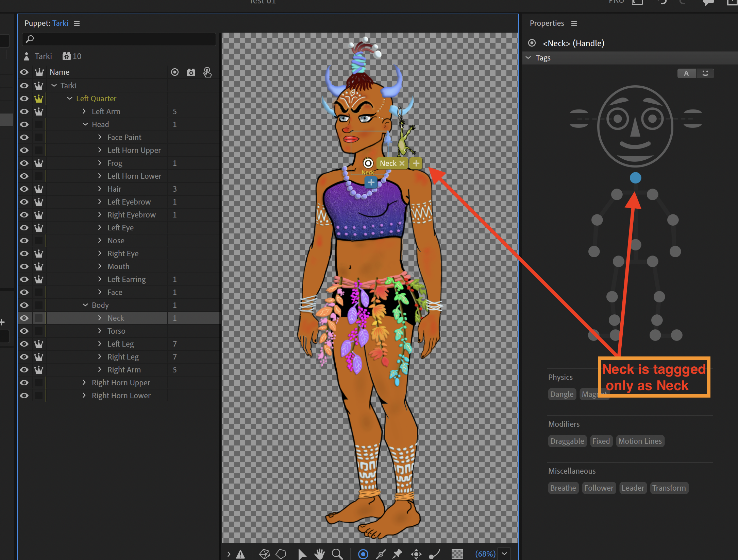Open the Properties panel menu
738x560 pixels.
(x=574, y=23)
